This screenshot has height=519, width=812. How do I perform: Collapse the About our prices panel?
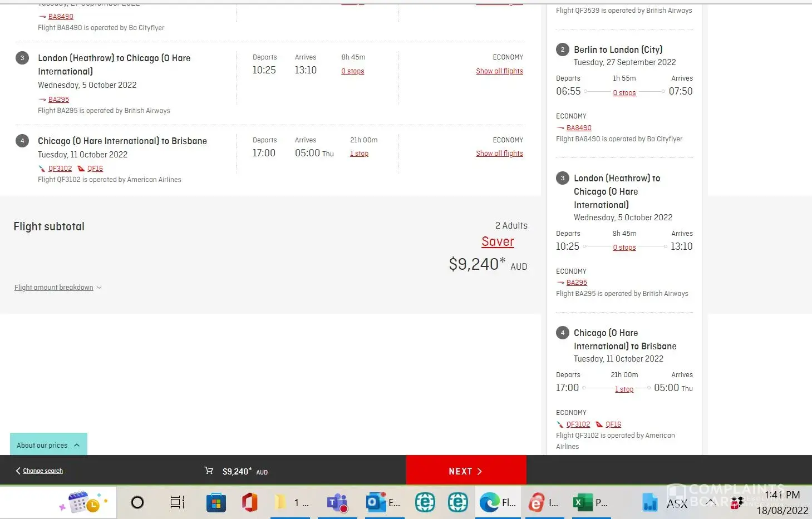click(48, 445)
